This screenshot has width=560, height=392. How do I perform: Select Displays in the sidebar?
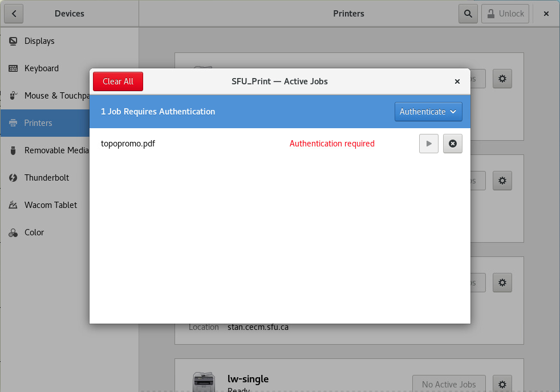(x=39, y=41)
